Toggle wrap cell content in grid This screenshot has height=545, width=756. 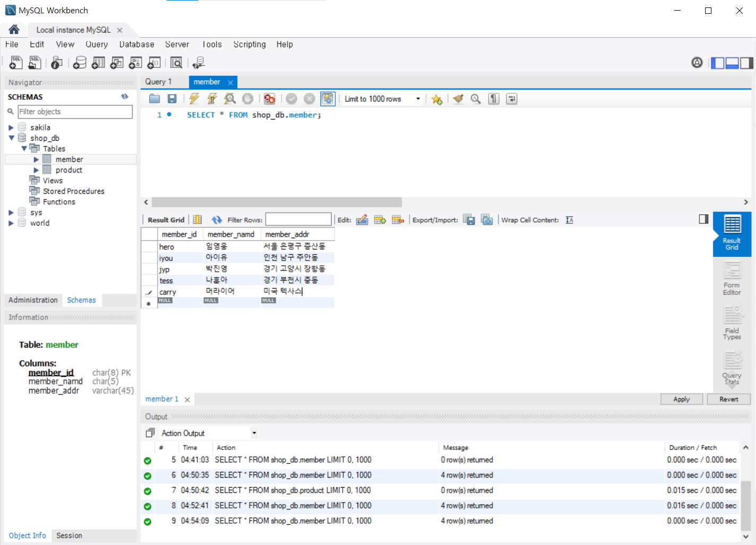coord(569,220)
